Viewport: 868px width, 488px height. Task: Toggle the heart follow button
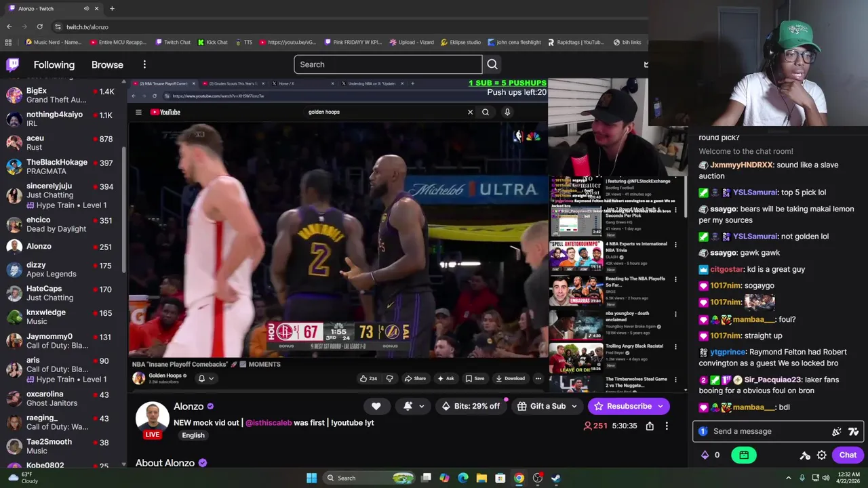(x=376, y=406)
